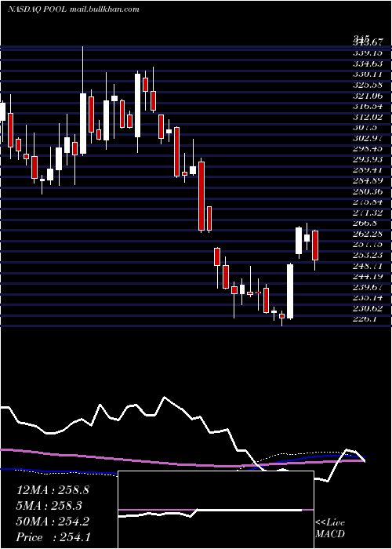Click the 239.67 price axis label

pyautogui.click(x=368, y=286)
